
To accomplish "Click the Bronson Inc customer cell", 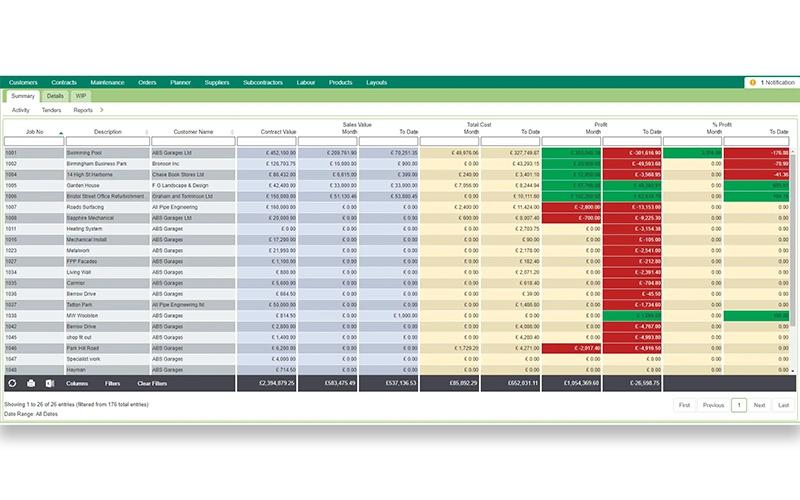I will point(193,164).
